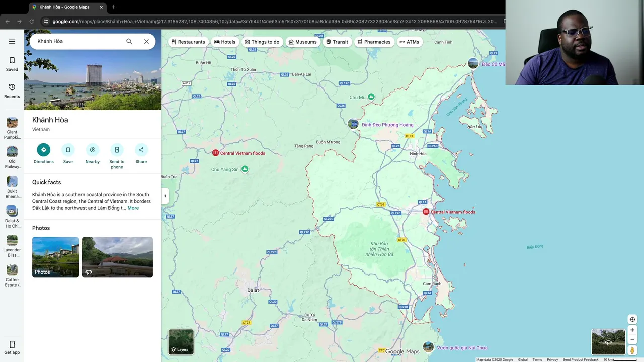Close the Khánh Hòa browser tab
644x362 pixels.
point(101,7)
